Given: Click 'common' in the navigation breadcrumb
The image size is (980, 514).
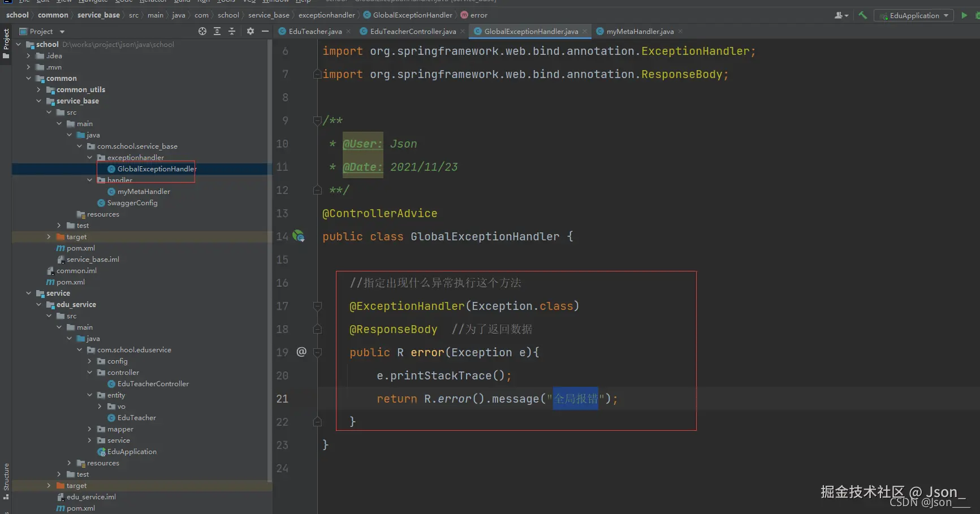Looking at the screenshot, I should tap(53, 15).
